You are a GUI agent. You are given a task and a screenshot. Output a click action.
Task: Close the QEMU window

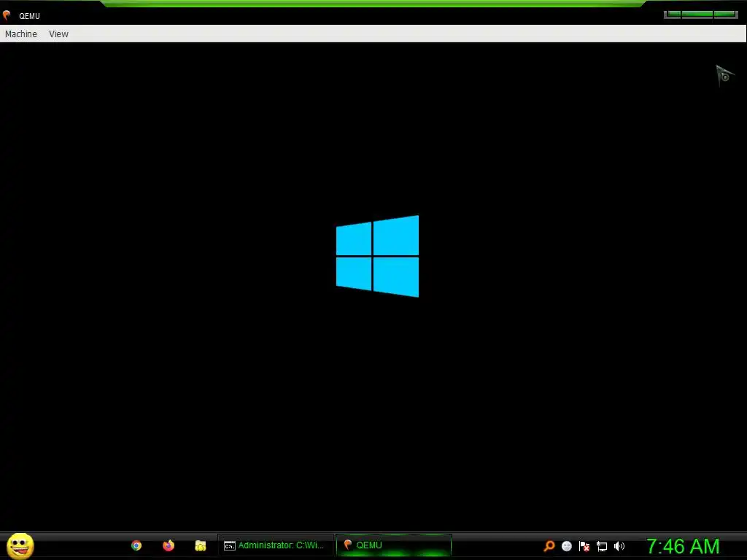click(x=726, y=15)
